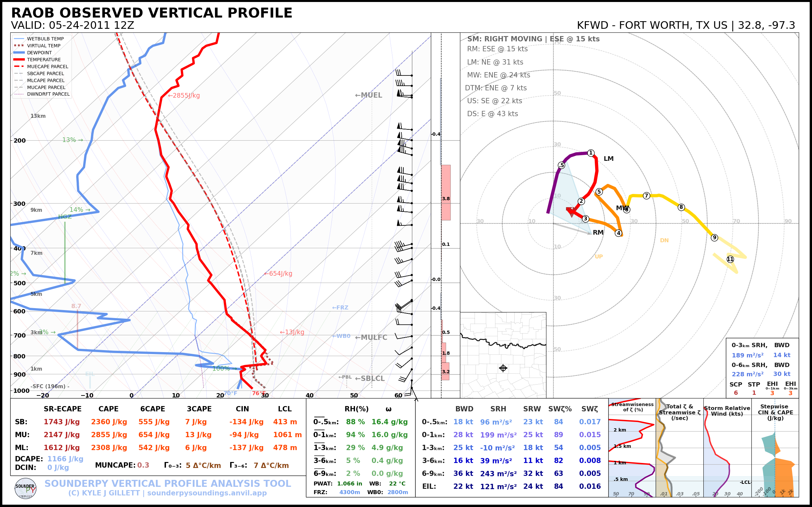
Task: Click the RM storm motion label
Action: point(598,232)
